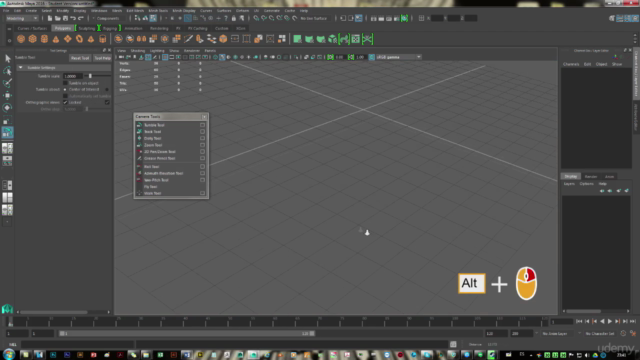The image size is (640, 360).
Task: Select the Lasso tool in toolbox
Action: pos(7,71)
